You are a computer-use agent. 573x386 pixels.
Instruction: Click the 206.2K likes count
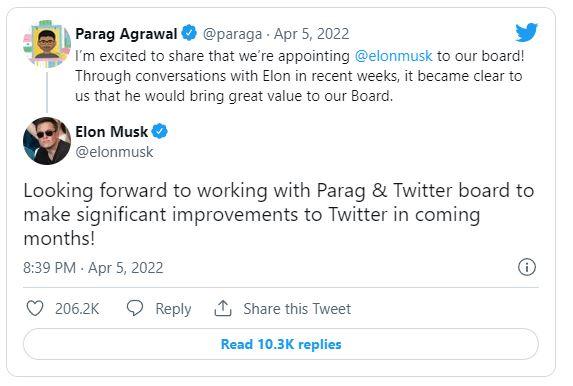[x=77, y=309]
